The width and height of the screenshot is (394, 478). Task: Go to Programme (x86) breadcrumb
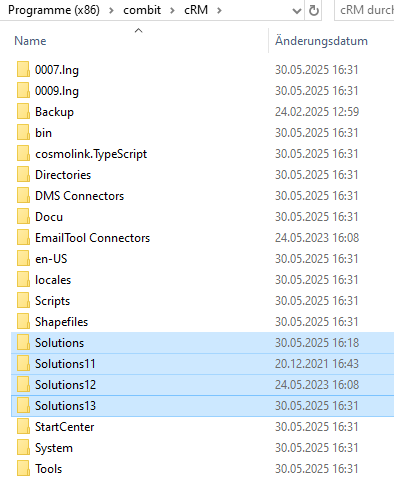point(54,10)
